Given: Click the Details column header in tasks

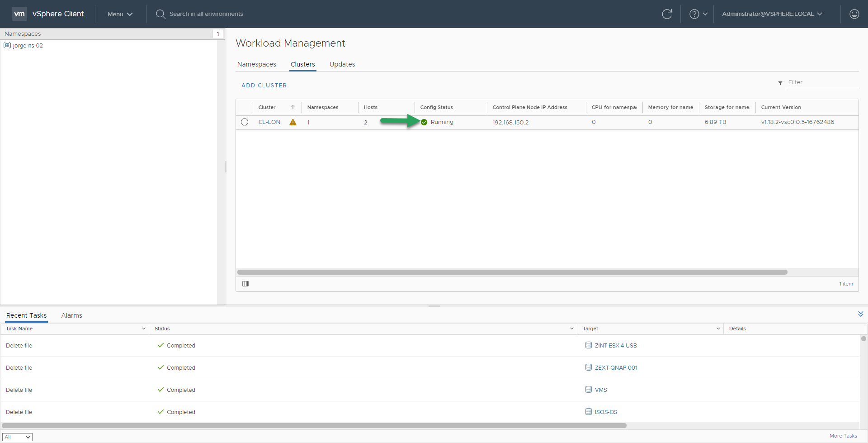Looking at the screenshot, I should coord(737,329).
